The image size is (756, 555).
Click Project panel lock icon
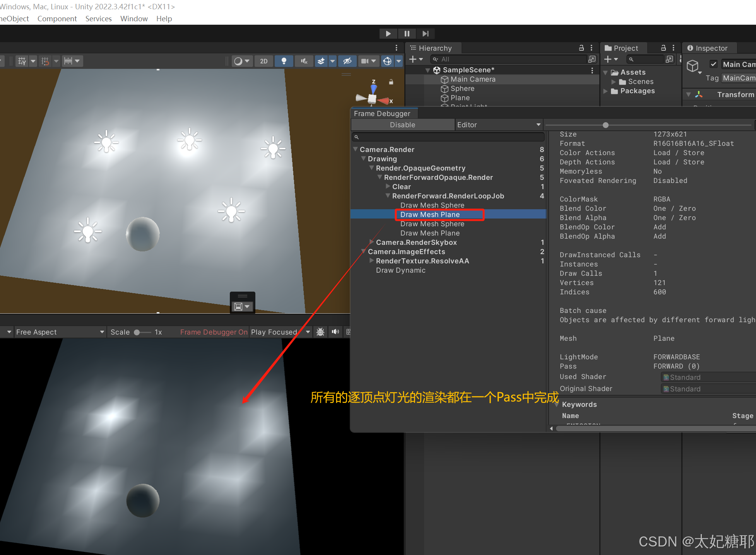pos(663,48)
